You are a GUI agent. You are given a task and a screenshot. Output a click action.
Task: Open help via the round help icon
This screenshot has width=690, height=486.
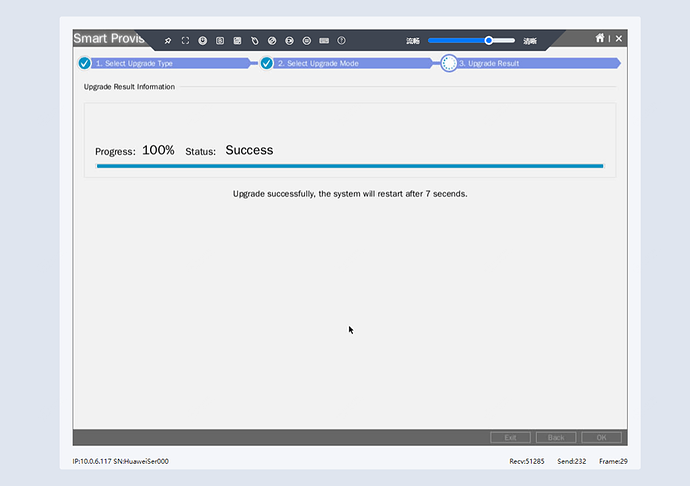pos(341,41)
